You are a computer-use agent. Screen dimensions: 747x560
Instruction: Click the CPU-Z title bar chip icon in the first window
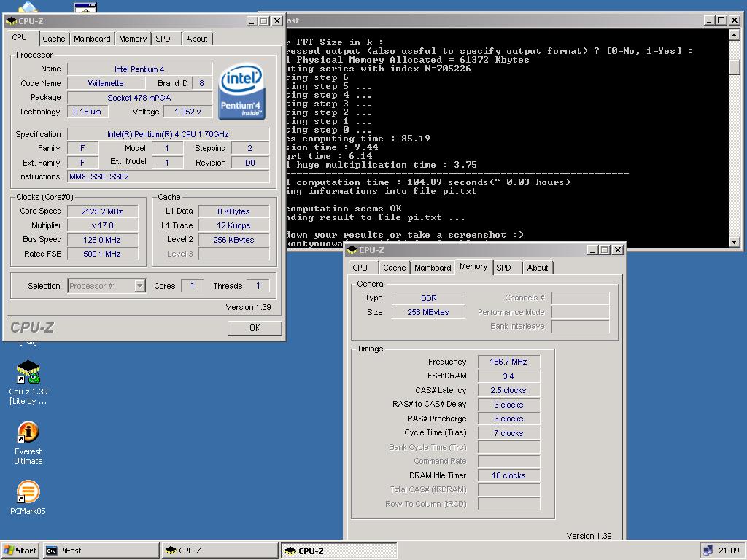tap(12, 21)
